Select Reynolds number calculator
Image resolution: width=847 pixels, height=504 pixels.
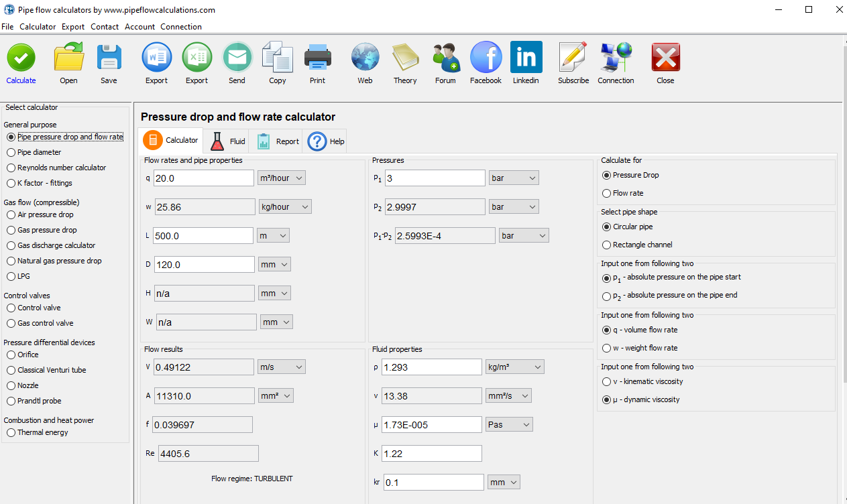(x=11, y=168)
